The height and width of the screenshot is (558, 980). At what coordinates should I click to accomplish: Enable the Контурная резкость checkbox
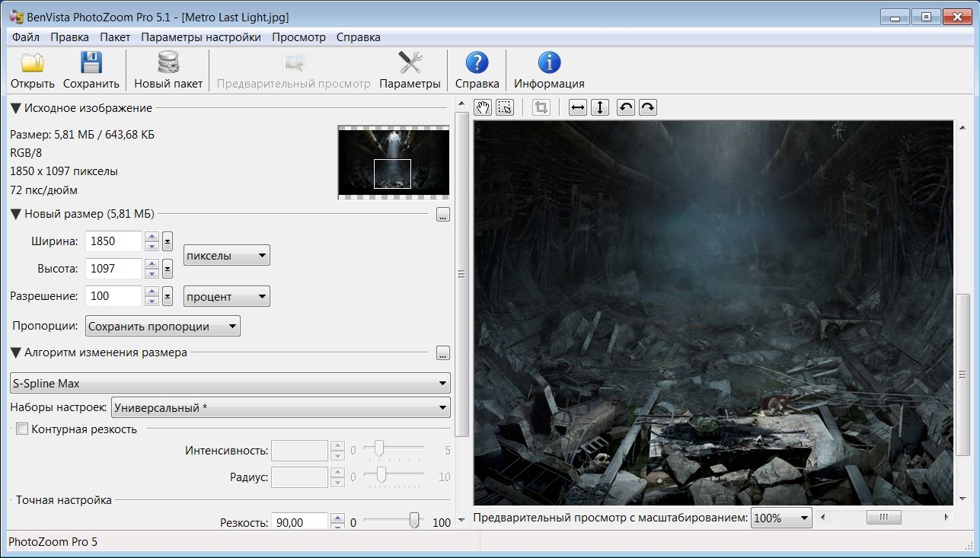[x=21, y=429]
